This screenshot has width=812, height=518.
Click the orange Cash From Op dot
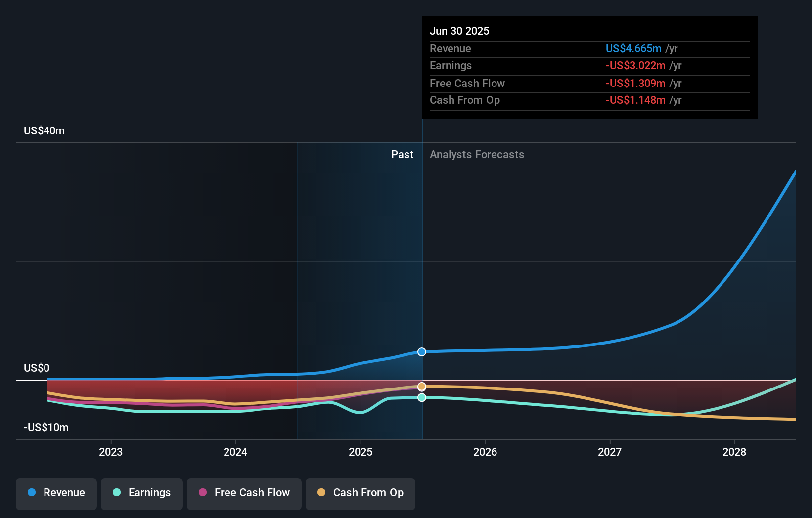click(x=321, y=492)
